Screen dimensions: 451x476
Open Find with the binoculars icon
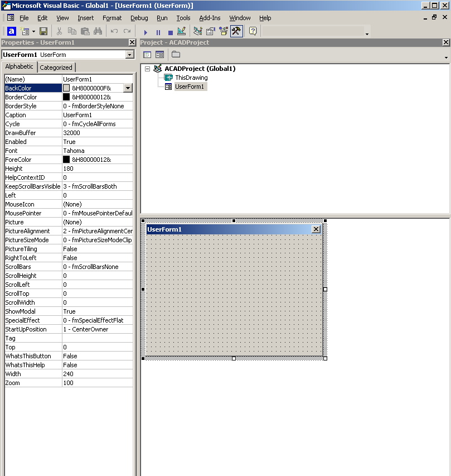(x=98, y=31)
